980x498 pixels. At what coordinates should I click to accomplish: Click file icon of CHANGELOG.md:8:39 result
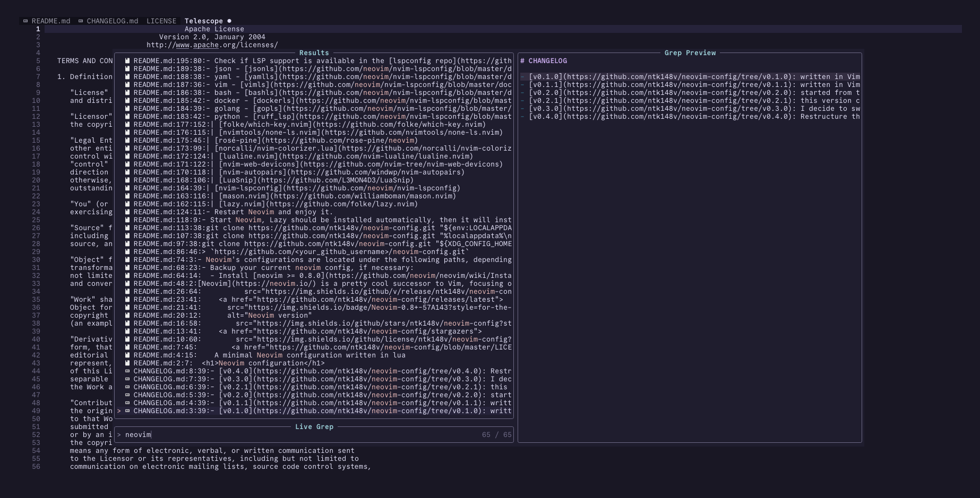127,371
